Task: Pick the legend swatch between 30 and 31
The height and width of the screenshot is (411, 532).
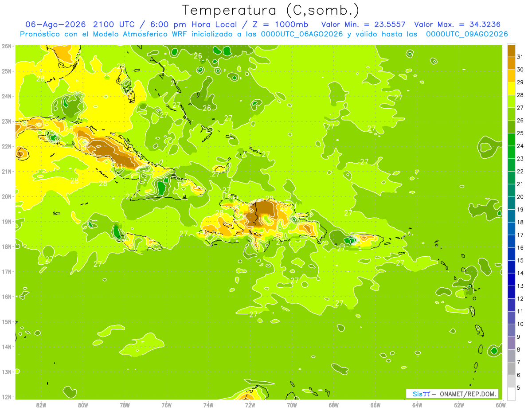Action: (512, 63)
